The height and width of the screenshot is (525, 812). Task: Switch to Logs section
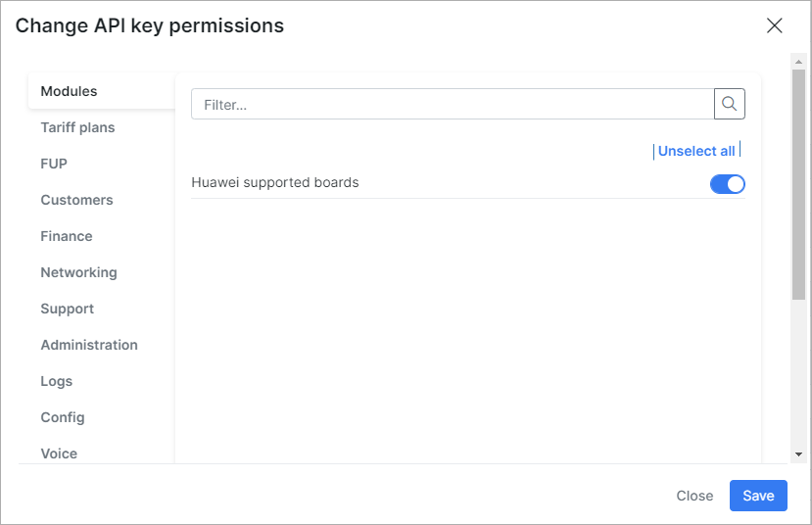(x=57, y=381)
